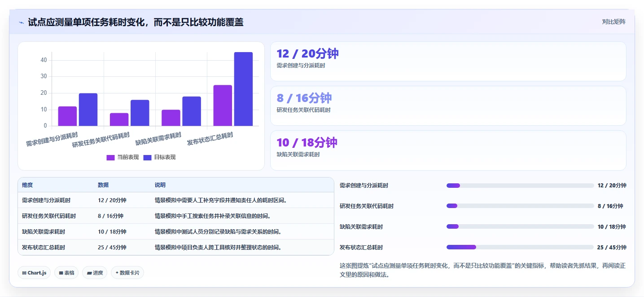Click the purple bar for 研发任务关联代码耗时
Screen dimensions: 644x297
(119, 120)
